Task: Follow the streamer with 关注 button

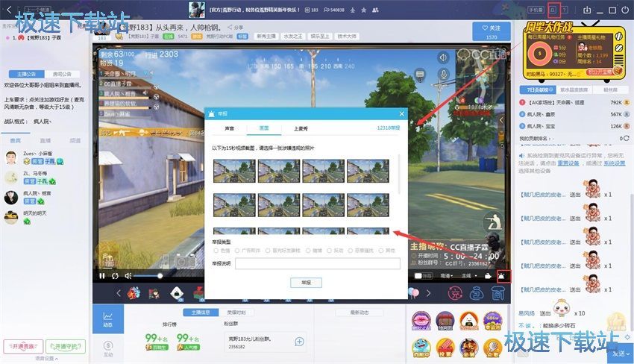Action: coord(492,31)
